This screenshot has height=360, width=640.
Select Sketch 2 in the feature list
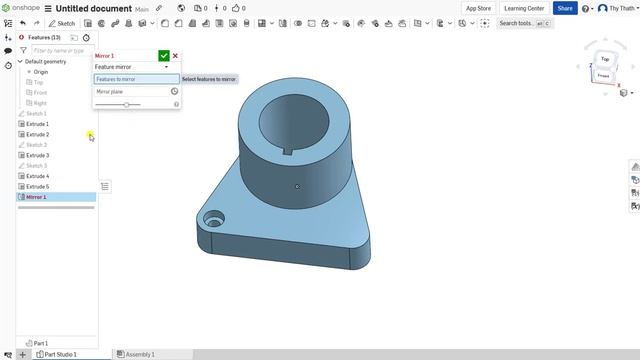[36, 145]
